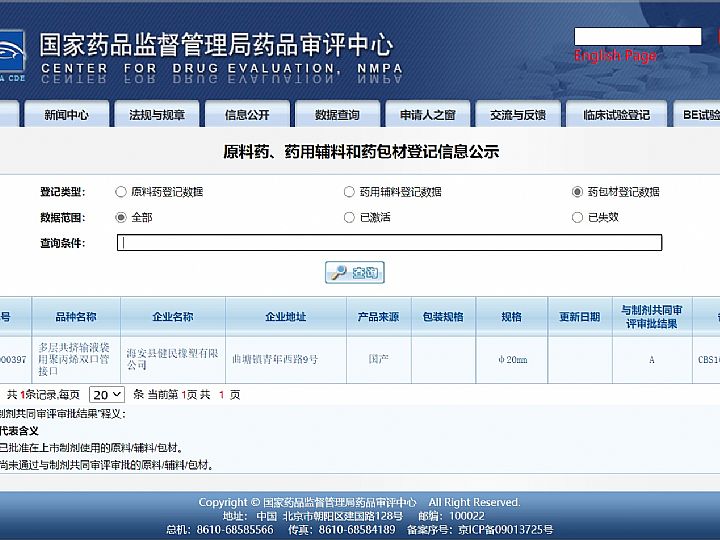Open 申请人之窗 navigation tab
Screen dimensions: 720x540
point(427,115)
